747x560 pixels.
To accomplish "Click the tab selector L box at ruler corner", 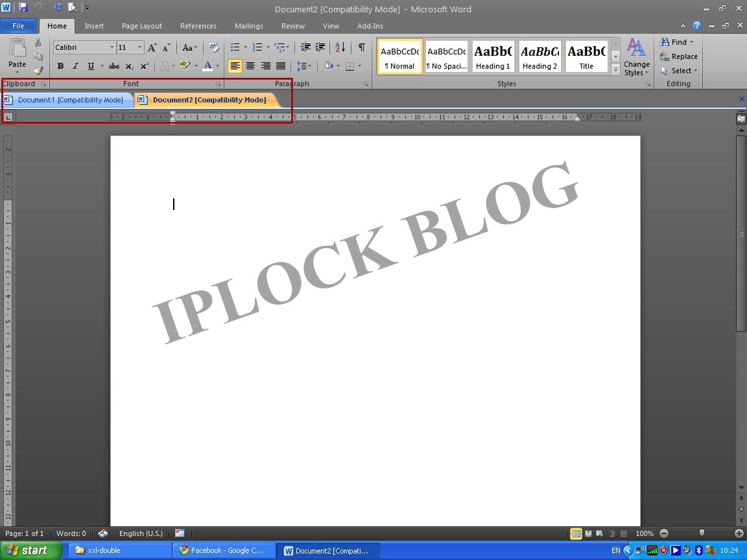I will click(8, 117).
